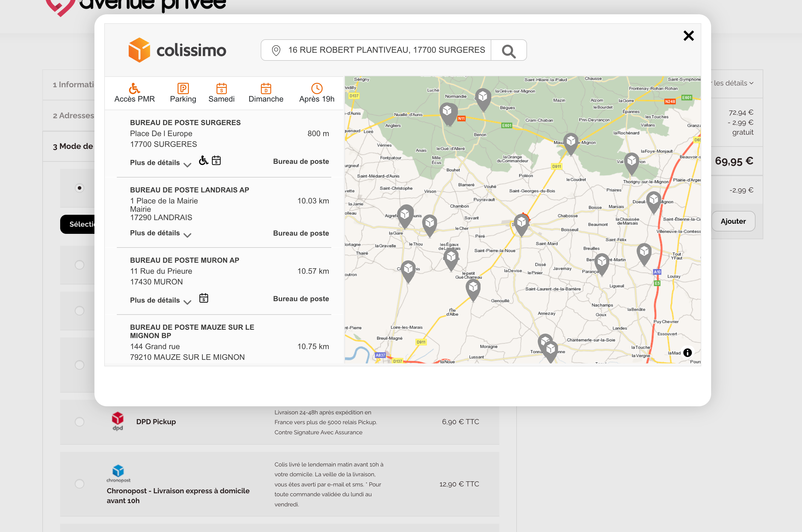Select unchecked radio directly above DPD Pickup

(79, 365)
